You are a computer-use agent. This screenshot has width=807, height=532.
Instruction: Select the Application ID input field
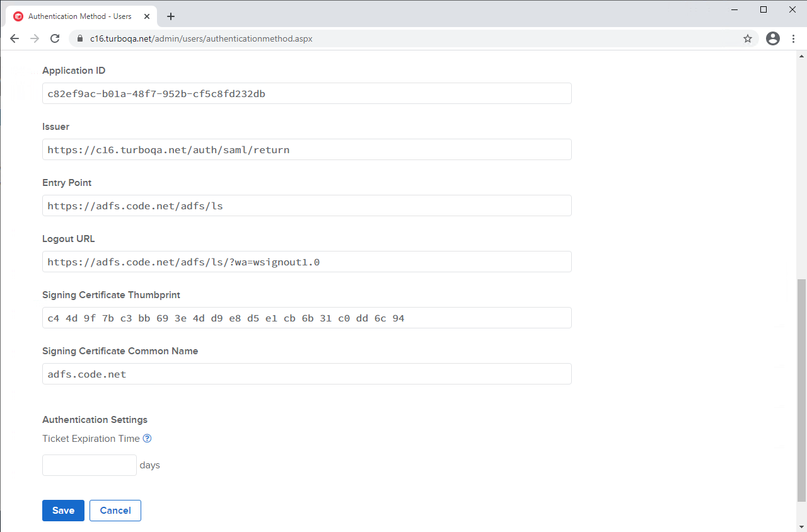[x=306, y=93]
